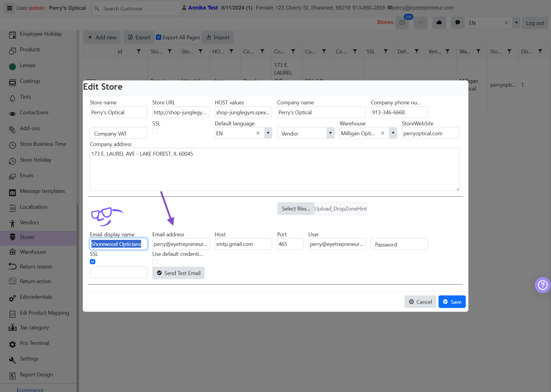
Task: Expand the Default language dropdown
Action: coord(268,133)
